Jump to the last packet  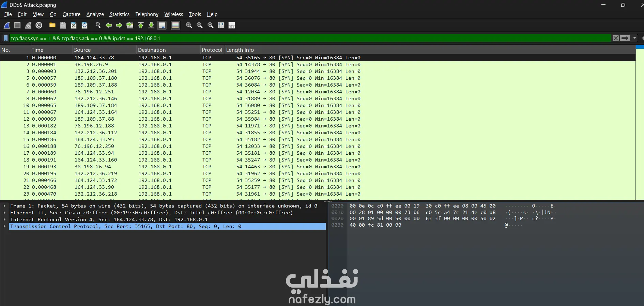(x=151, y=25)
